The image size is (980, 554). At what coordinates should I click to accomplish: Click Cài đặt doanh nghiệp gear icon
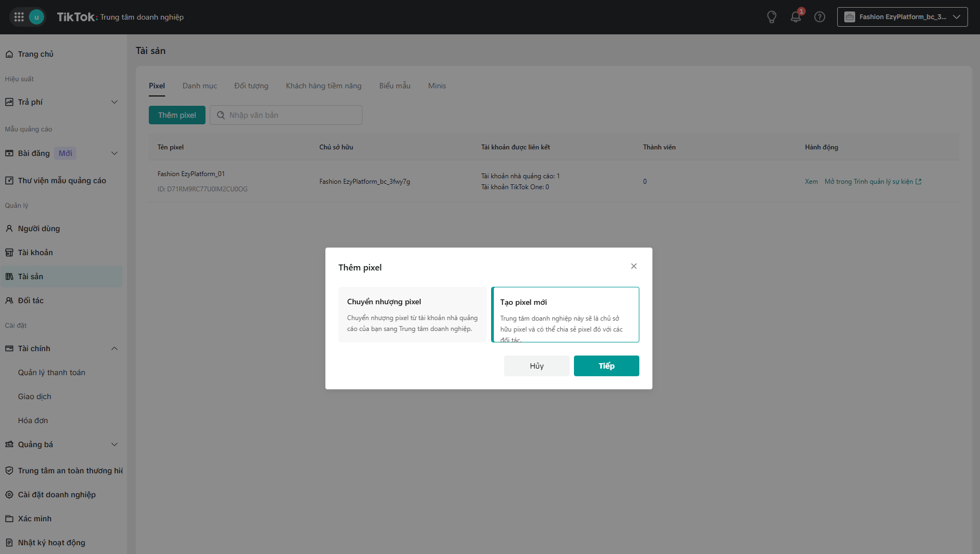tap(9, 495)
